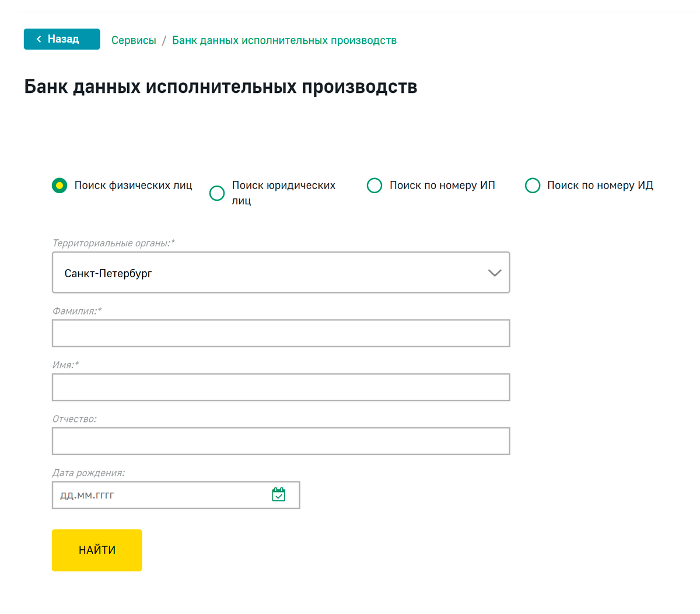The width and height of the screenshot is (700, 614).
Task: Select the 'Поиск физических лиц' radio button
Action: [60, 186]
